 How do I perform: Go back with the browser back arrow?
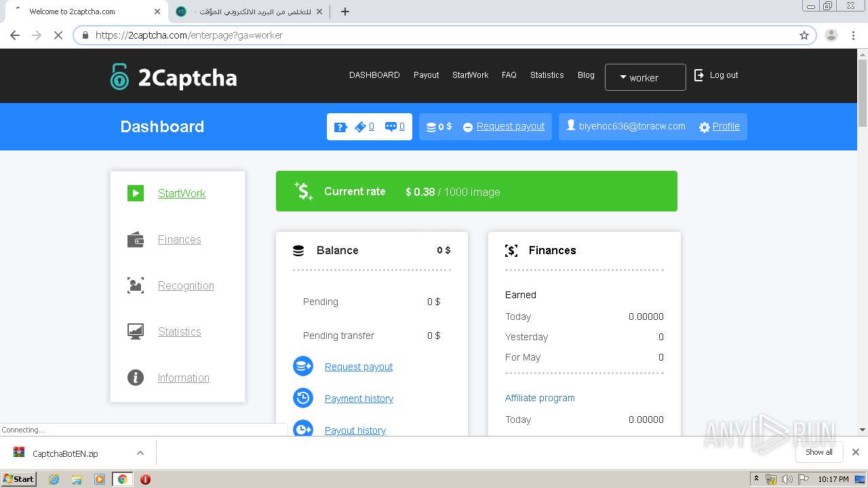(15, 35)
